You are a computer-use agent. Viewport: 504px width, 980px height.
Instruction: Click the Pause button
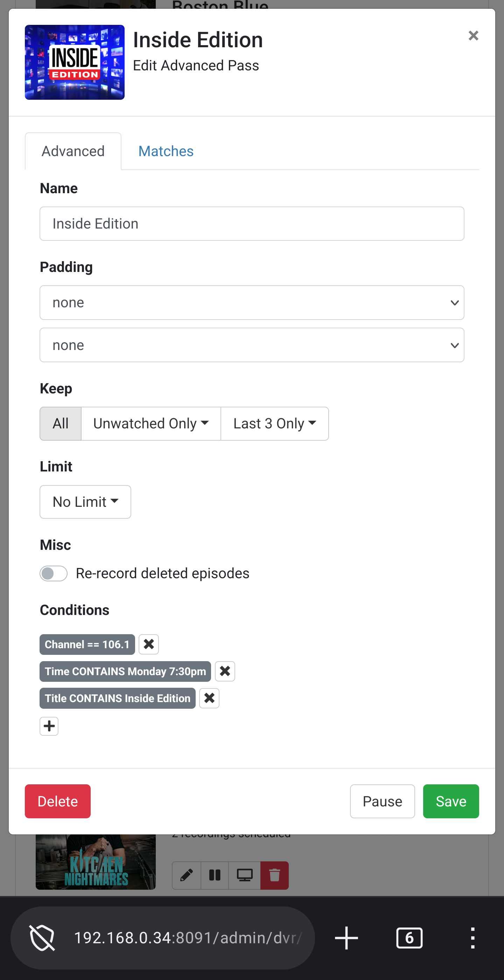pyautogui.click(x=382, y=801)
